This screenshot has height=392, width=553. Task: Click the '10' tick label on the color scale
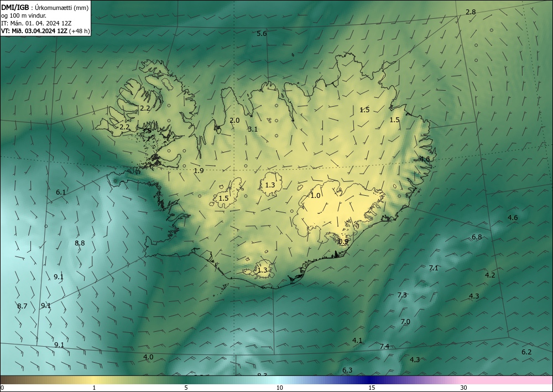click(279, 388)
